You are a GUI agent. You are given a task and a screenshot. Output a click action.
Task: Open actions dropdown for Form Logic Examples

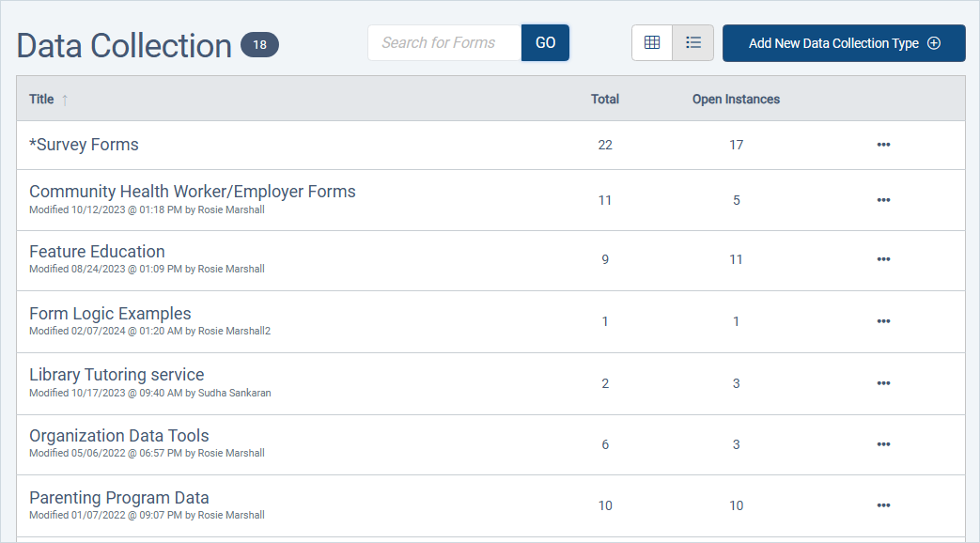[883, 320]
